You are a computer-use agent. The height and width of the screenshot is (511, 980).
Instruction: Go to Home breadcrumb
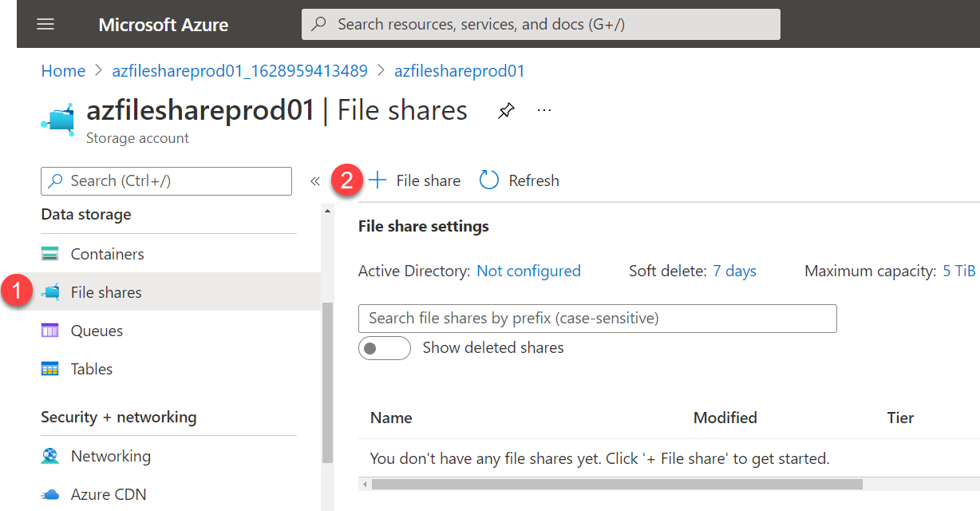click(63, 71)
